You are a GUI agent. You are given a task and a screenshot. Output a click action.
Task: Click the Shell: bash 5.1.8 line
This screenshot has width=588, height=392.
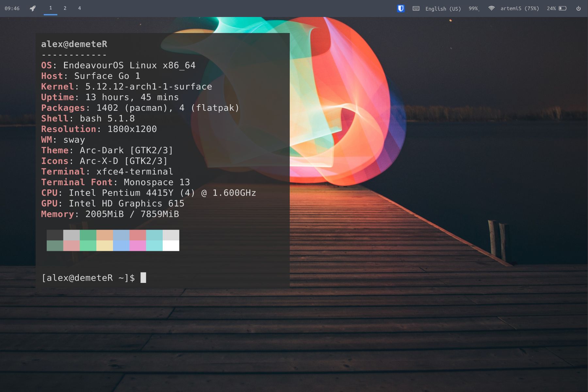(x=88, y=119)
